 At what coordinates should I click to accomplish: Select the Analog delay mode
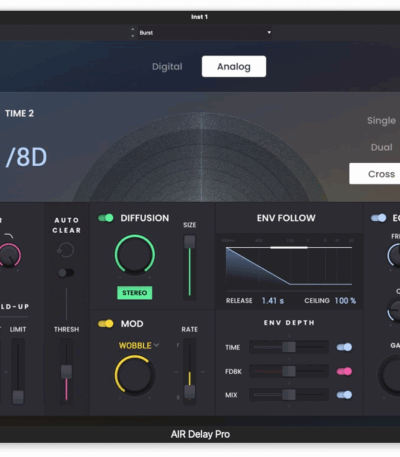coord(234,66)
